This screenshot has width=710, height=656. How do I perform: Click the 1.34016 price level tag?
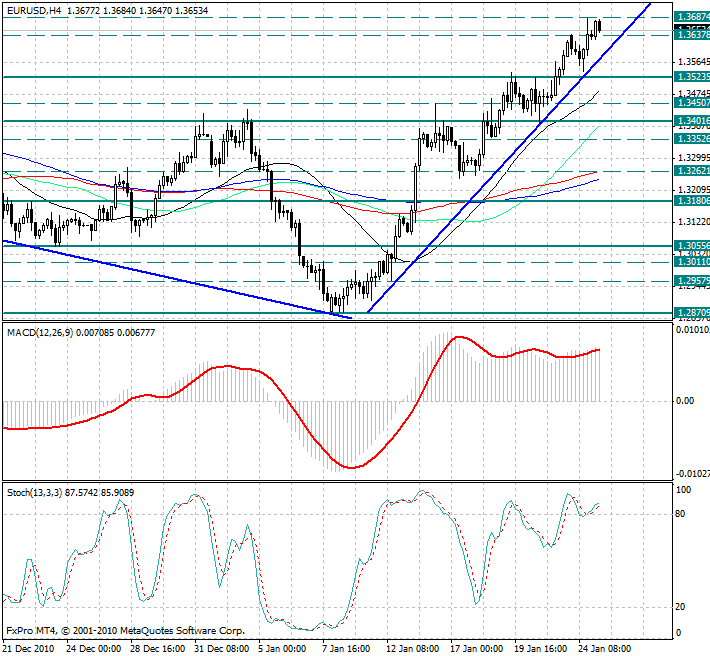pyautogui.click(x=692, y=121)
